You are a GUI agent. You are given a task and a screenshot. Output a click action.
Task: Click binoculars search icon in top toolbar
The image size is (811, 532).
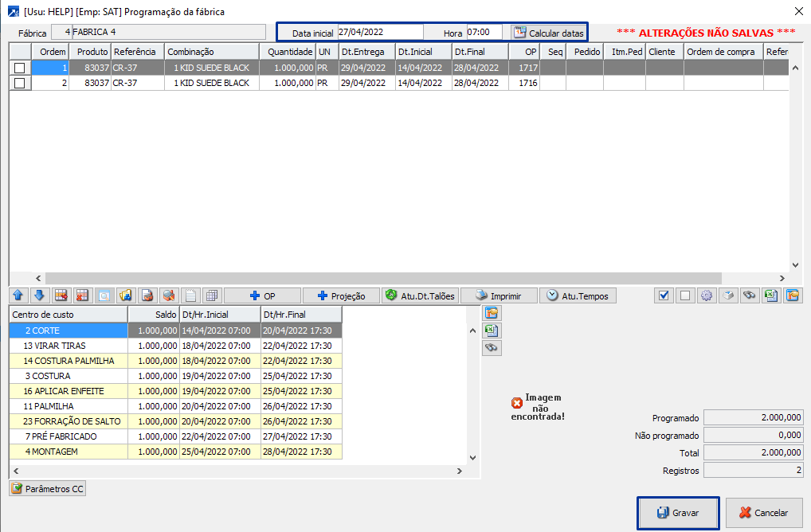point(749,295)
